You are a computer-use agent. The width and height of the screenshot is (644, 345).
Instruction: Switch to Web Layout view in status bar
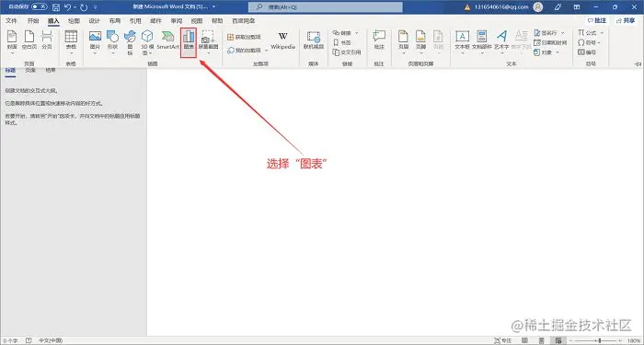558,340
